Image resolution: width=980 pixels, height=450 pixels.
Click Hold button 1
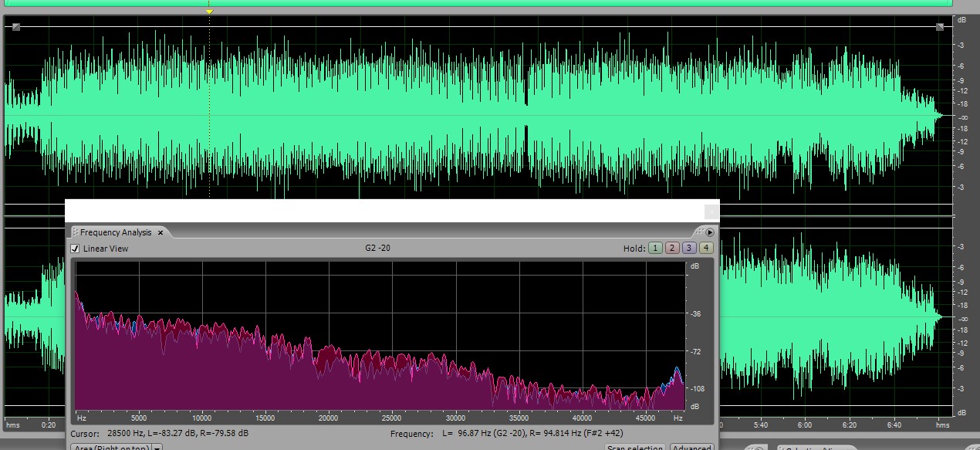[x=654, y=248]
